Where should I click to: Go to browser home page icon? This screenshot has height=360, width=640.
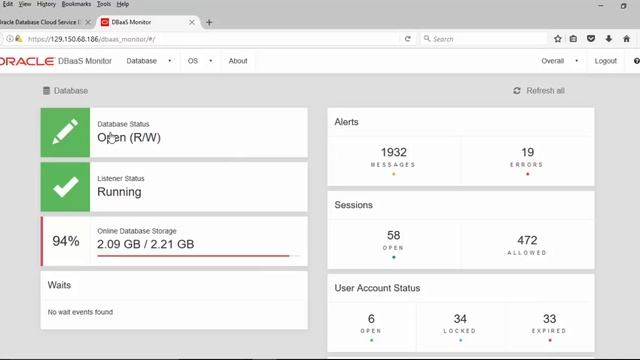(x=627, y=39)
